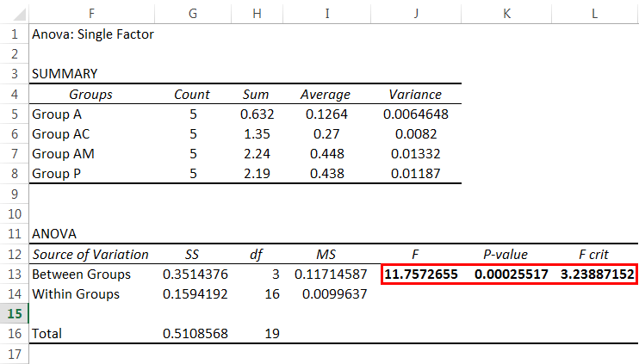
Task: Select row 3 header
Action: [x=15, y=74]
